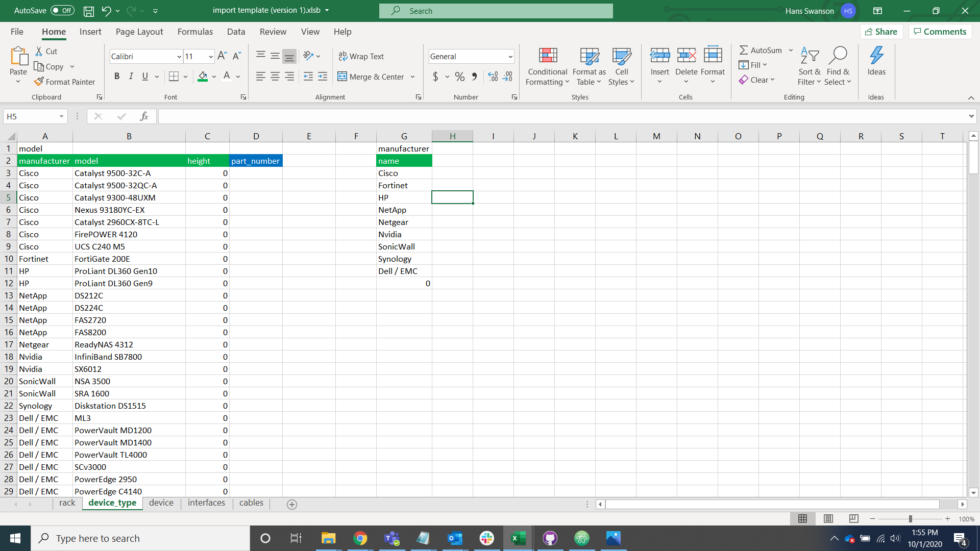Open the font size dropdown
Viewport: 980px width, 551px height.
211,57
